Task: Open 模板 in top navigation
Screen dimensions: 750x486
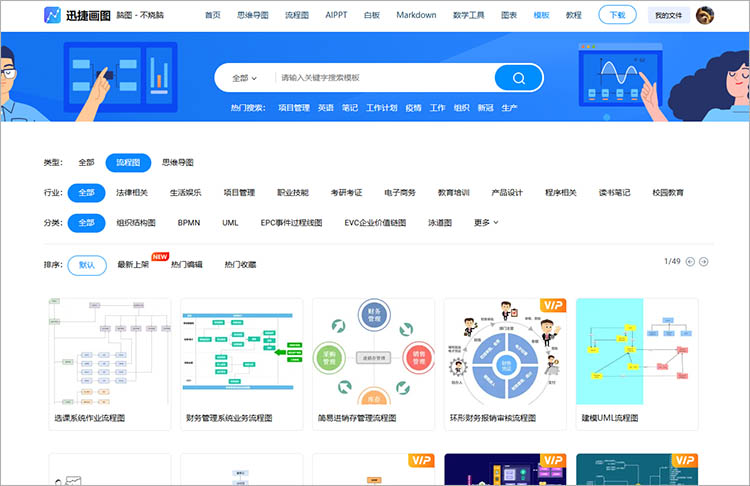Action: pyautogui.click(x=541, y=15)
